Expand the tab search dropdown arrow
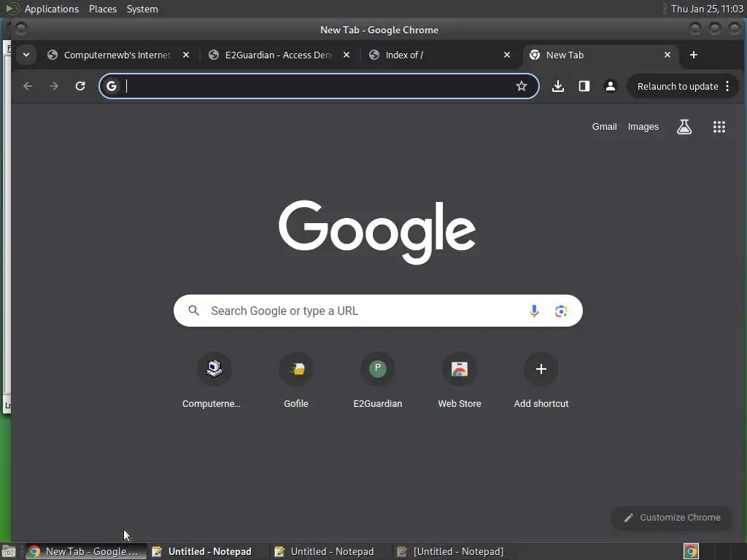 click(26, 55)
